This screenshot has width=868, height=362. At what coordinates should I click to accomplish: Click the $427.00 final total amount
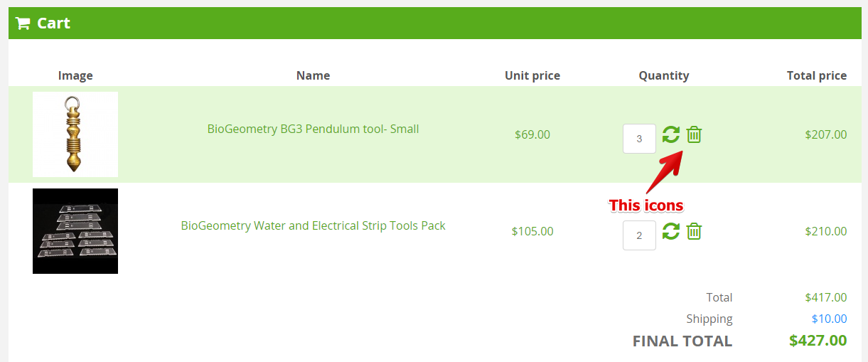click(x=818, y=341)
